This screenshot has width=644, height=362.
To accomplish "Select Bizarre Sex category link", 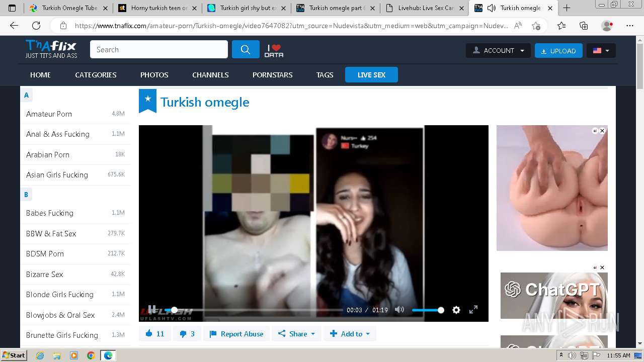I will [44, 275].
